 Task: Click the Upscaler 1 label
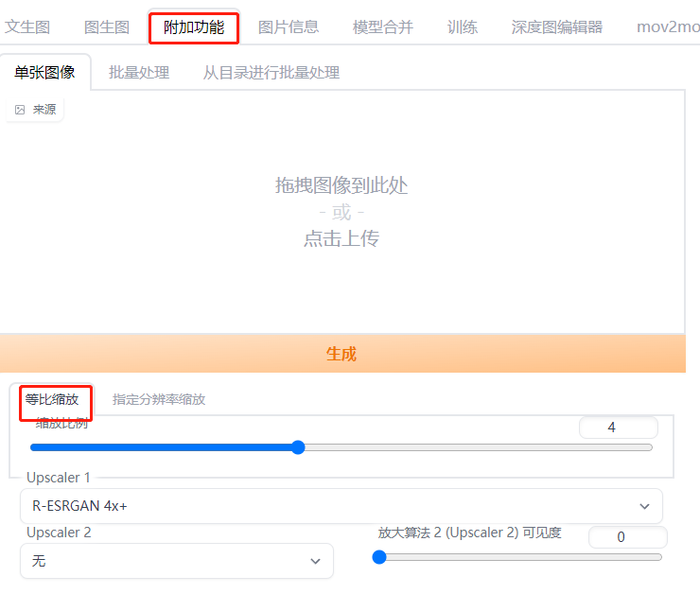tap(59, 478)
